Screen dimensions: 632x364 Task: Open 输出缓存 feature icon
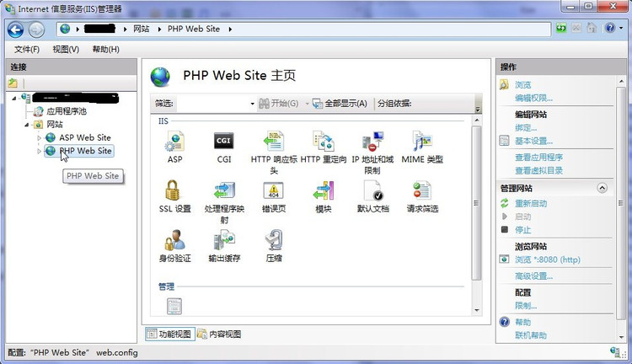tap(224, 246)
